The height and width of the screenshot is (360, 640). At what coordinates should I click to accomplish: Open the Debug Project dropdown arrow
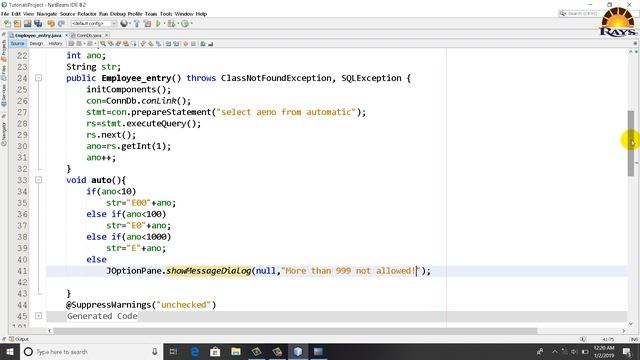tap(178, 24)
